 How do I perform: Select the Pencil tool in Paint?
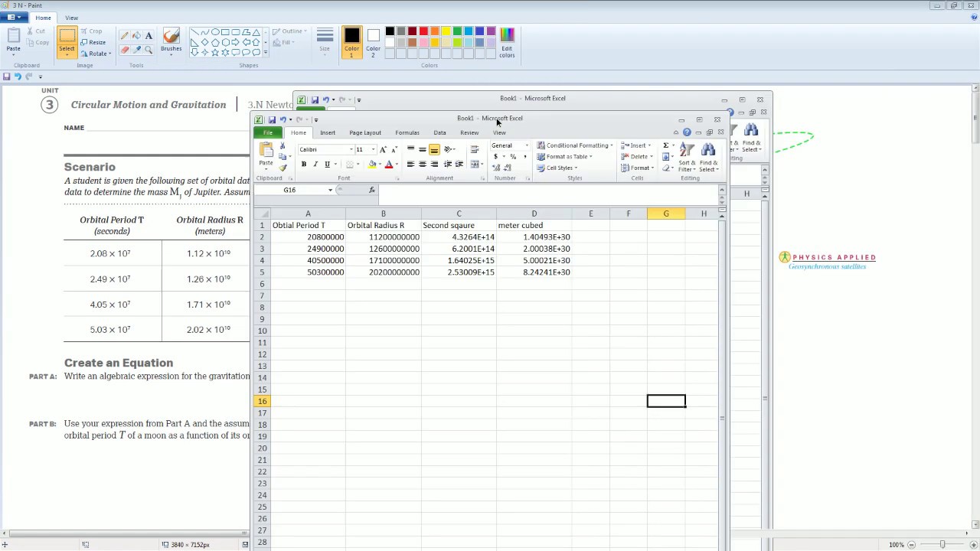tap(124, 35)
